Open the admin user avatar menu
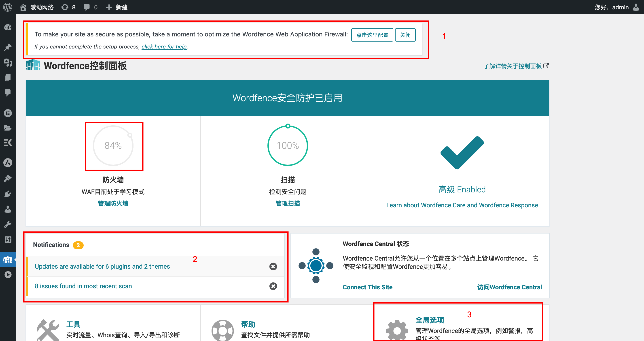Image resolution: width=644 pixels, height=341 pixels. [636, 7]
